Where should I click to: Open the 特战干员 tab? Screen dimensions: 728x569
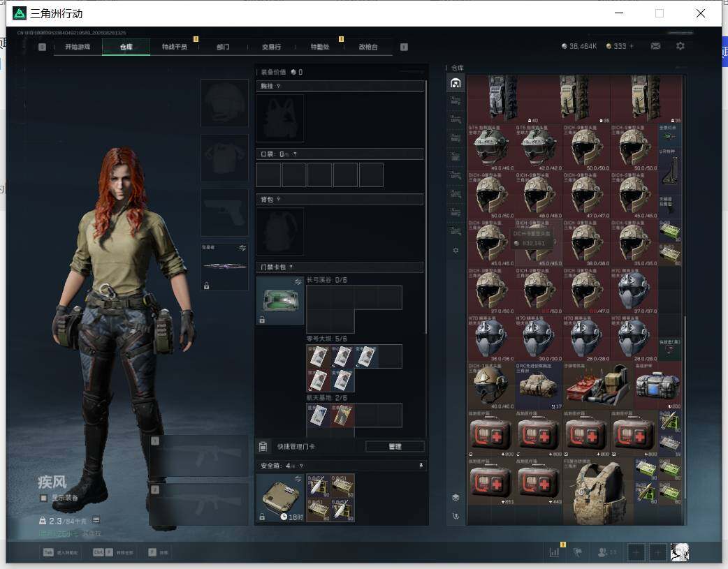175,47
